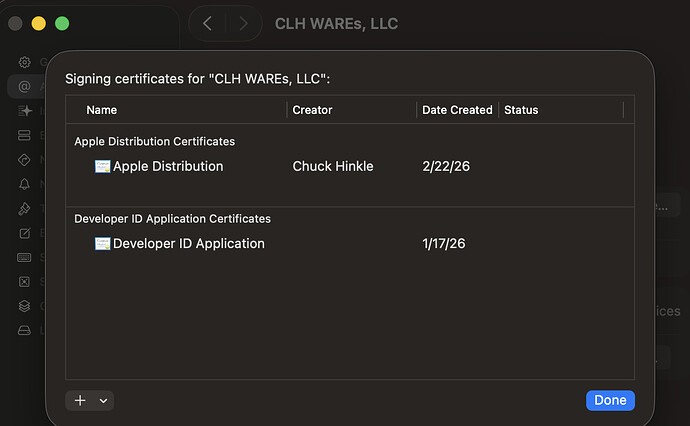Open the dropdown chevron beside the plus button
Image resolution: width=690 pixels, height=426 pixels.
pos(103,400)
